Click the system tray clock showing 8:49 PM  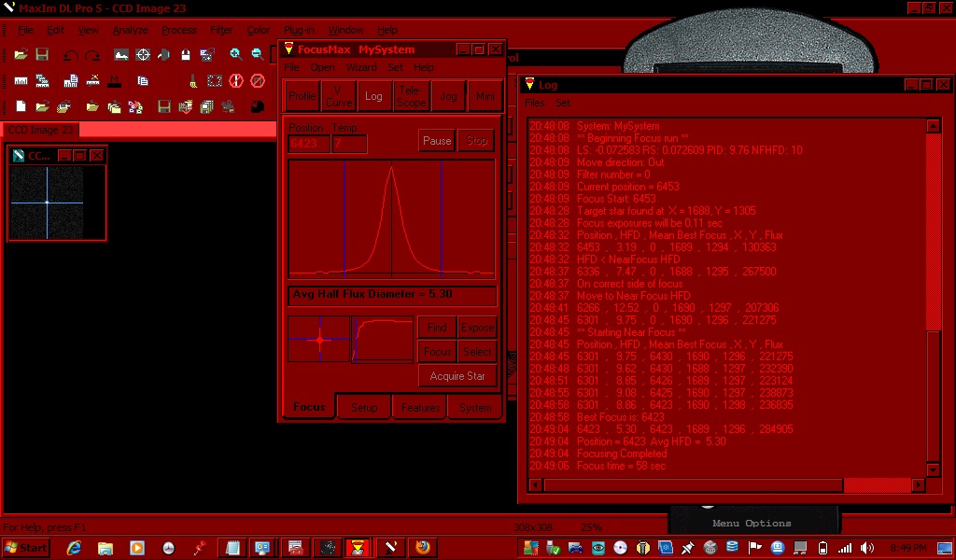tap(909, 548)
